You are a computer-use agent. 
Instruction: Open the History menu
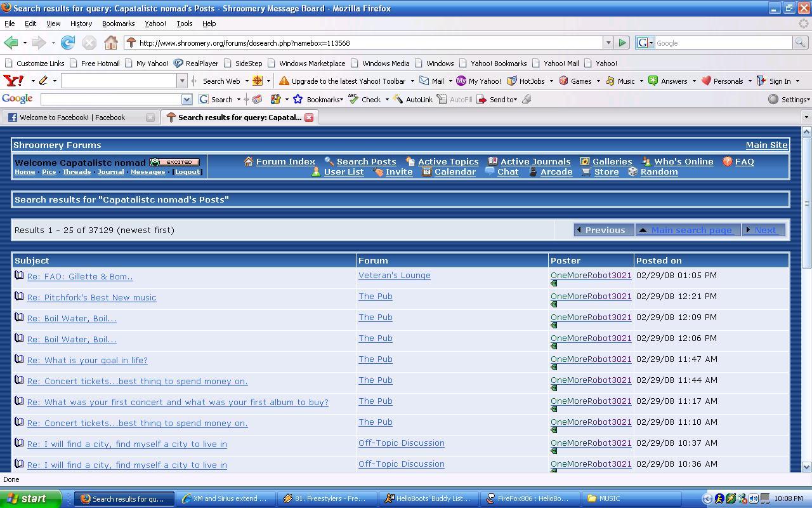click(x=81, y=23)
